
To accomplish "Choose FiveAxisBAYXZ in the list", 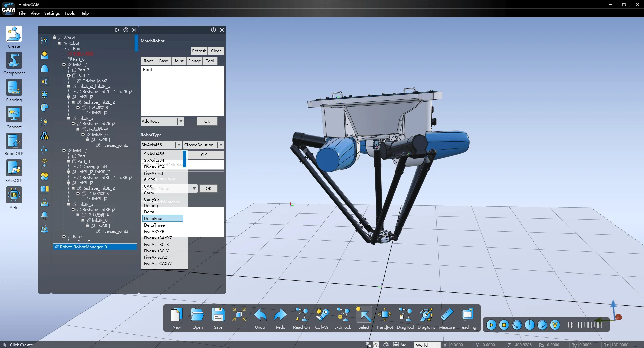I will (x=163, y=238).
